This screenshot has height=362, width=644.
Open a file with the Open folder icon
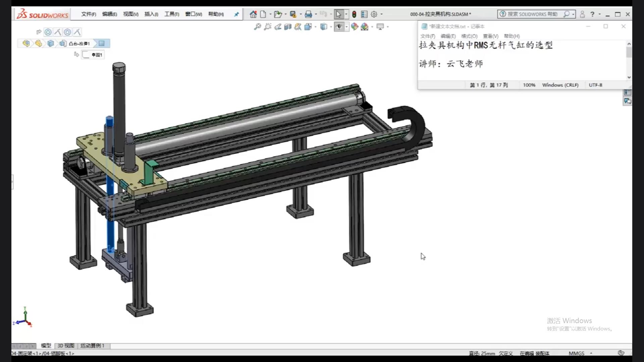[x=278, y=14]
